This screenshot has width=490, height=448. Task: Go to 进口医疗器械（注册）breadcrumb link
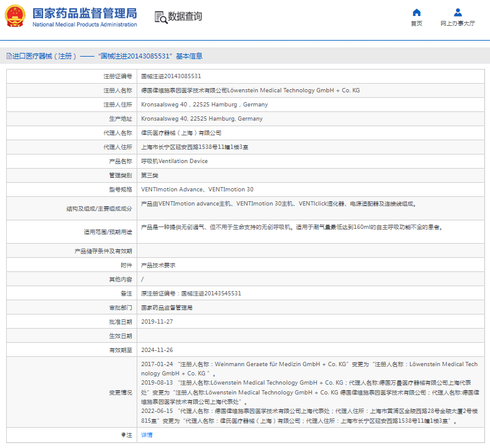[x=44, y=56]
